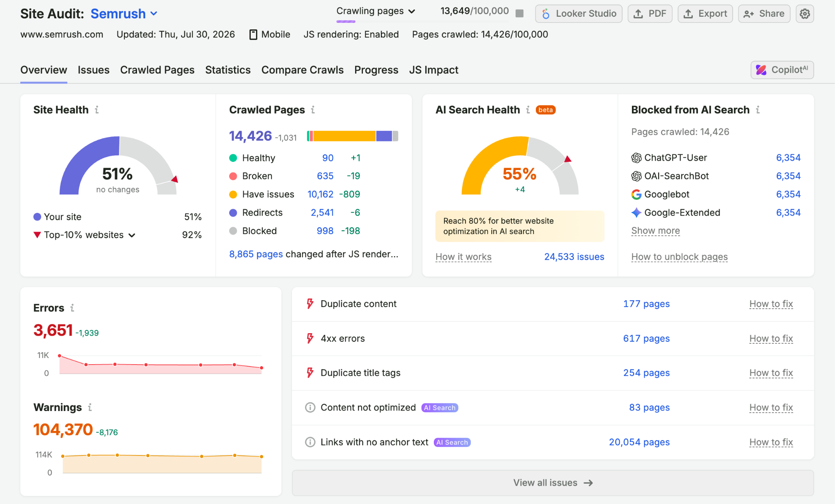
Task: Open 20,054 pages link
Action: click(639, 442)
